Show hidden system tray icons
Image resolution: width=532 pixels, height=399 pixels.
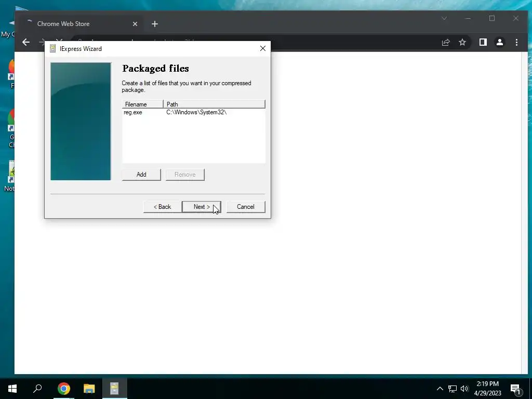click(440, 389)
